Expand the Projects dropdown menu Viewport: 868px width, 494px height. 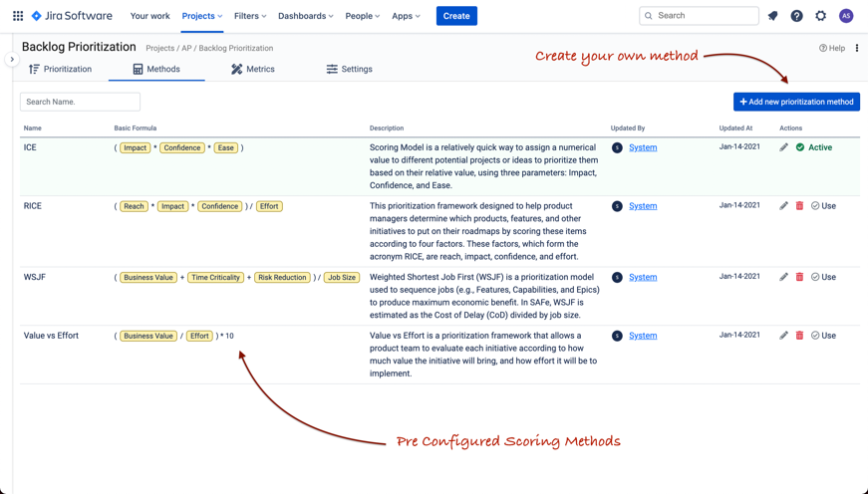(x=201, y=16)
